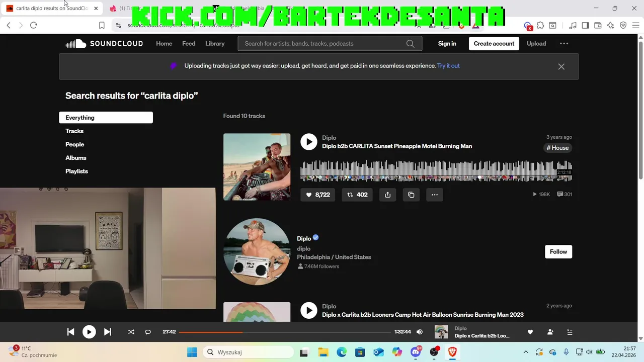Open the weather widget showing 11°C
The image size is (644, 362).
(x=33, y=352)
